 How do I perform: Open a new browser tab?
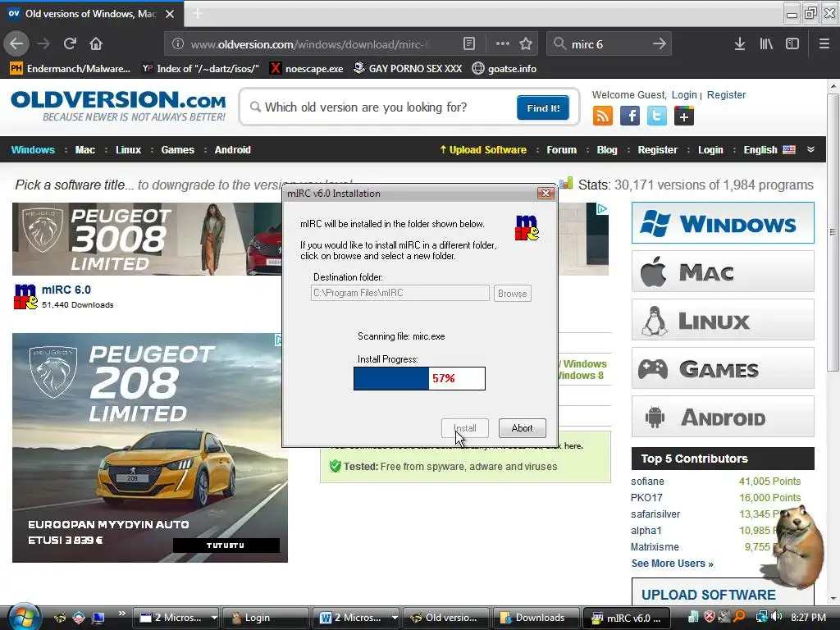click(x=197, y=14)
